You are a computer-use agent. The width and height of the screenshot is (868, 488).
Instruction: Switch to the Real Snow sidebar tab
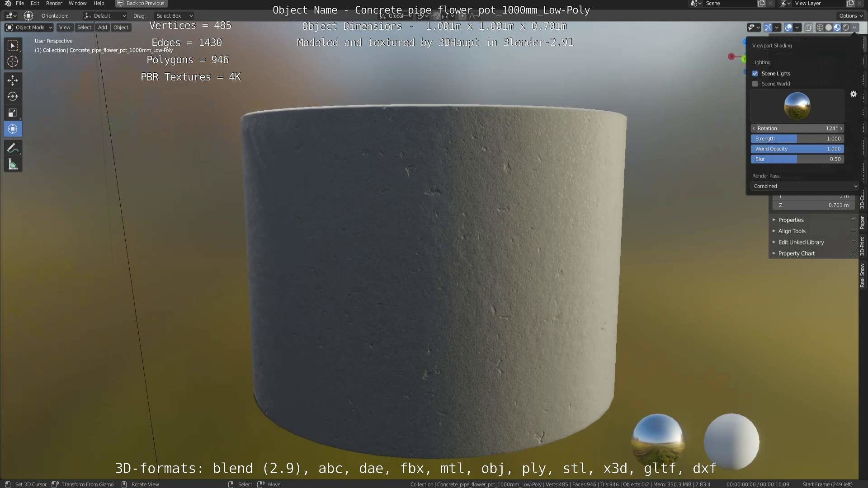tap(863, 276)
